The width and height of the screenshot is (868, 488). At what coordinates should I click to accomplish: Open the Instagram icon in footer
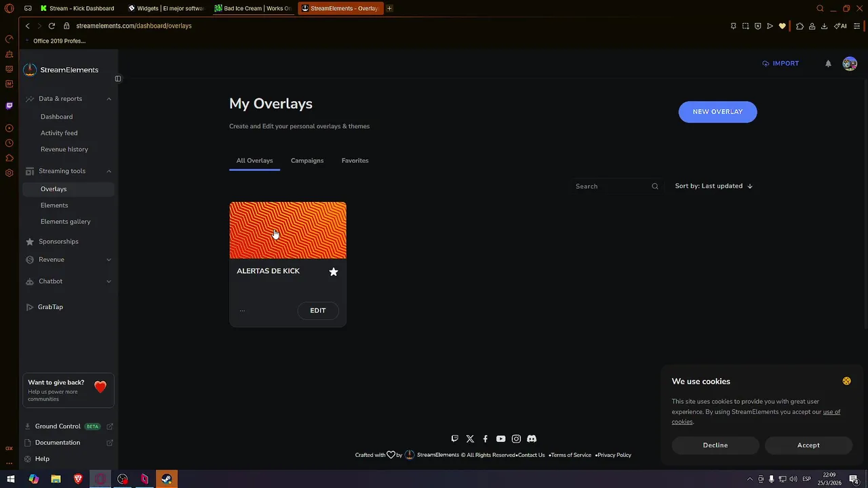[x=516, y=439]
